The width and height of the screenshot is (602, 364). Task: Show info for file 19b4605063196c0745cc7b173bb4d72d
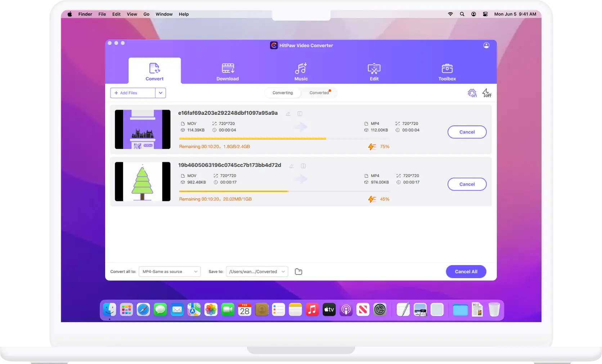pyautogui.click(x=303, y=166)
